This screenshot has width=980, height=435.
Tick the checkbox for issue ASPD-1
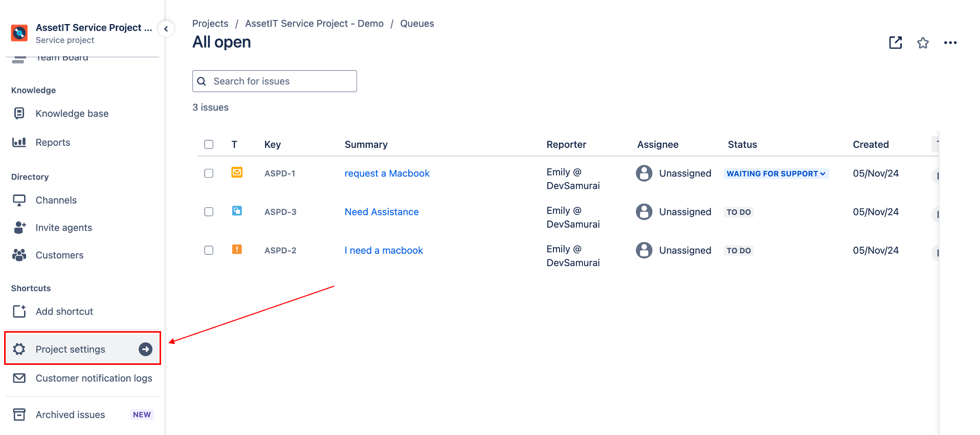coord(209,173)
